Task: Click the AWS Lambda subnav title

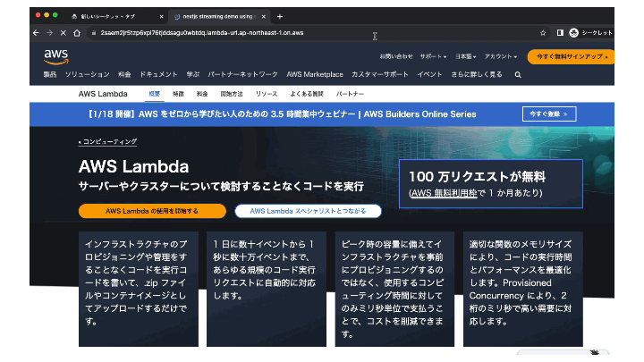Action: point(103,94)
